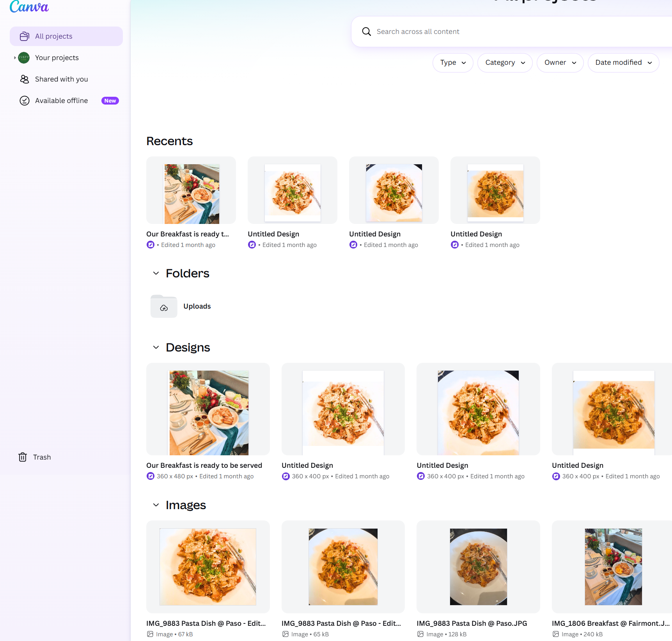This screenshot has width=672, height=641.
Task: Click the Folders heading text
Action: [x=188, y=273]
